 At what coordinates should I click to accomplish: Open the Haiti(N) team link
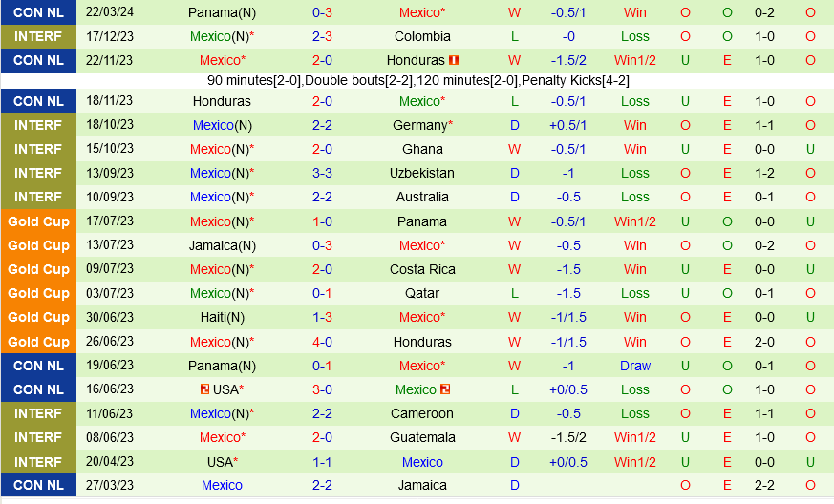[x=222, y=317]
